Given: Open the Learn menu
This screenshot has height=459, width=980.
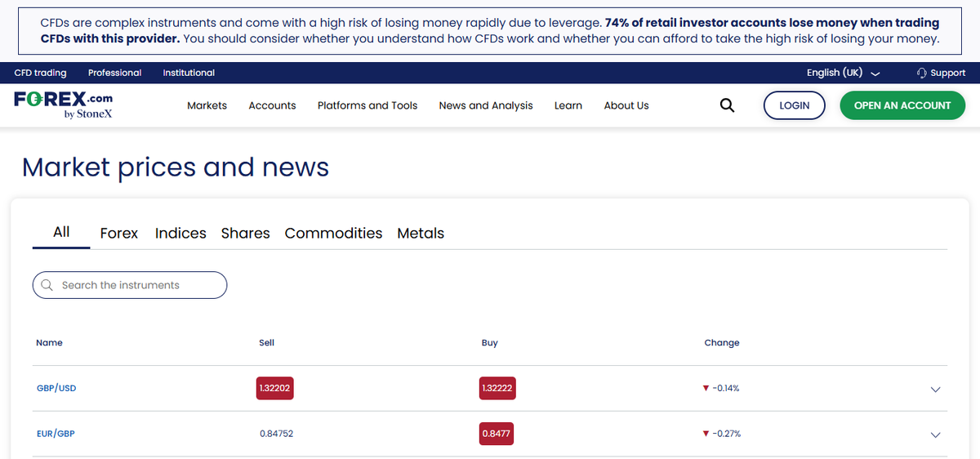Looking at the screenshot, I should tap(568, 105).
